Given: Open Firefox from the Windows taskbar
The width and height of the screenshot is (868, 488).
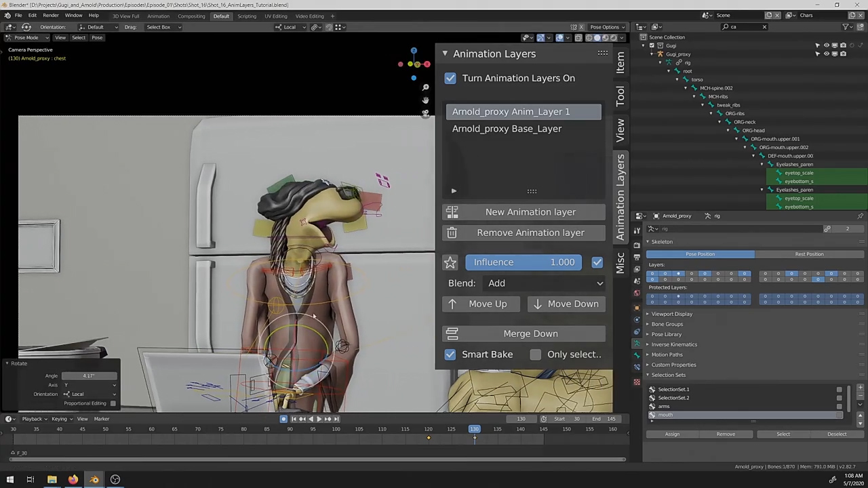Looking at the screenshot, I should coord(73,480).
